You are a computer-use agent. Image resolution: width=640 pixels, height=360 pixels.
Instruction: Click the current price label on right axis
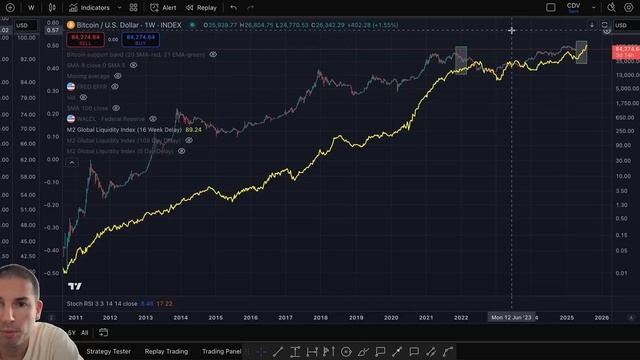pyautogui.click(x=626, y=52)
